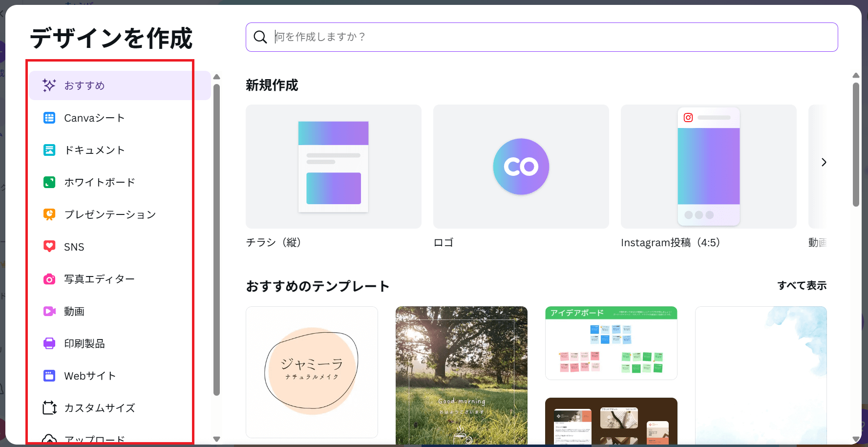Click the sidebar category scrollbar thumb
Screen dimensions: 868x447
tap(217, 240)
